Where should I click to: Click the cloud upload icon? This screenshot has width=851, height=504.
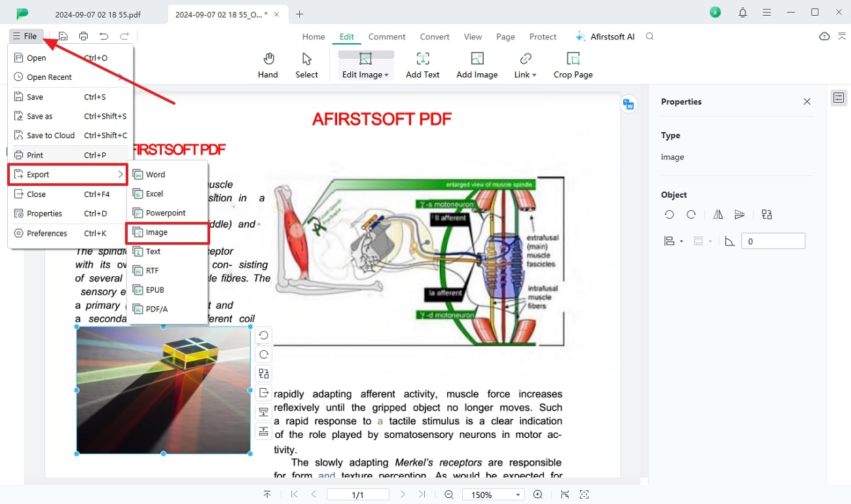824,37
